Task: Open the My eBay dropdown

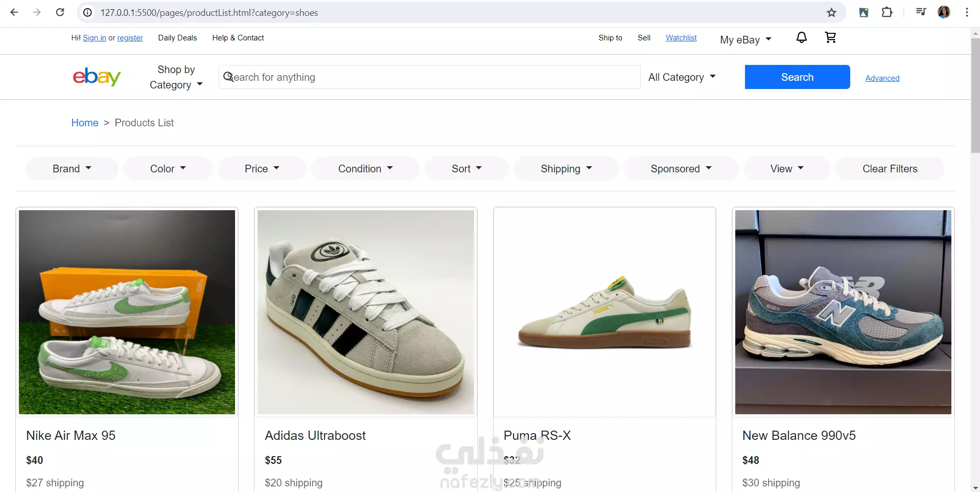Action: (745, 40)
